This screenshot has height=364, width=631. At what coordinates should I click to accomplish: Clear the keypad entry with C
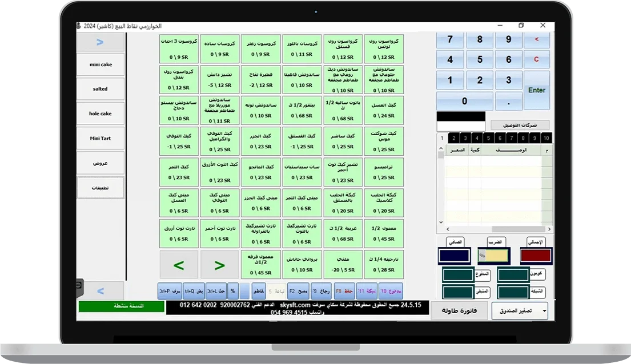(x=536, y=59)
